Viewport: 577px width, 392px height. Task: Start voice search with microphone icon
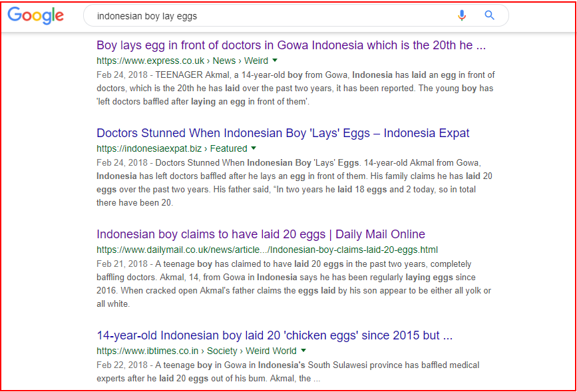[462, 15]
